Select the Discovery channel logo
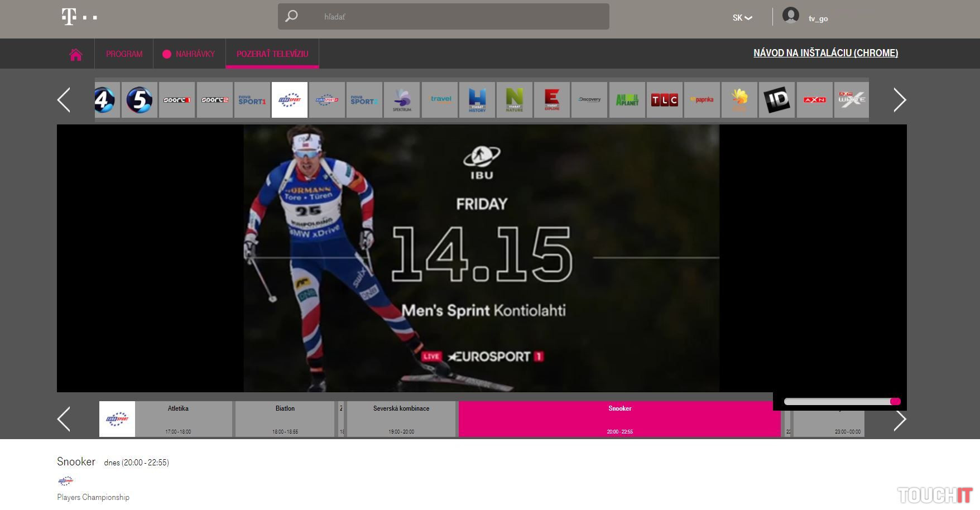 pos(589,100)
